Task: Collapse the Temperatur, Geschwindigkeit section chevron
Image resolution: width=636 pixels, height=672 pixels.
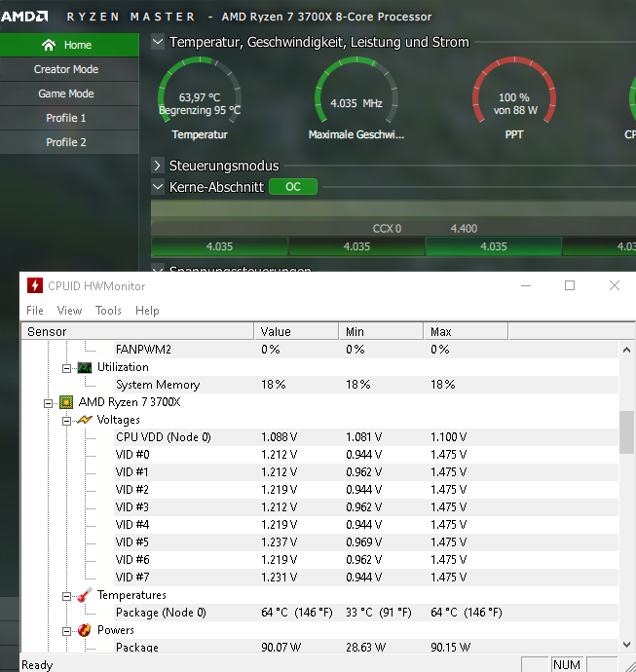Action: pyautogui.click(x=158, y=42)
